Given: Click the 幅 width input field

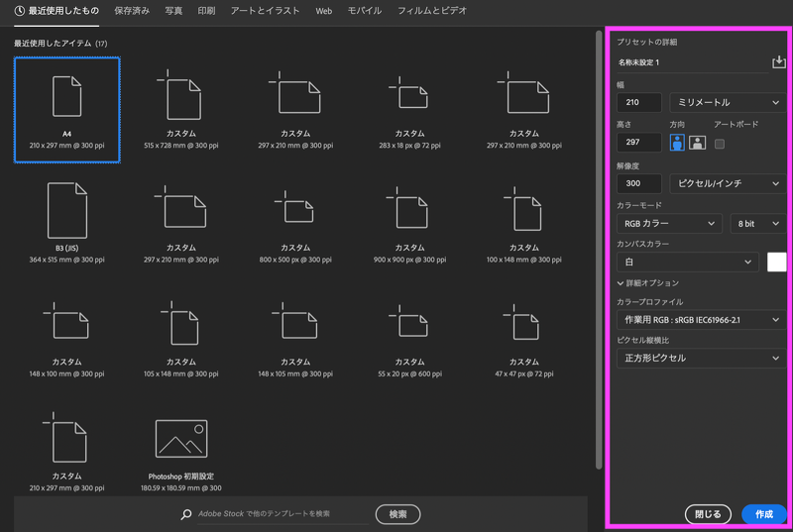Looking at the screenshot, I should [638, 102].
